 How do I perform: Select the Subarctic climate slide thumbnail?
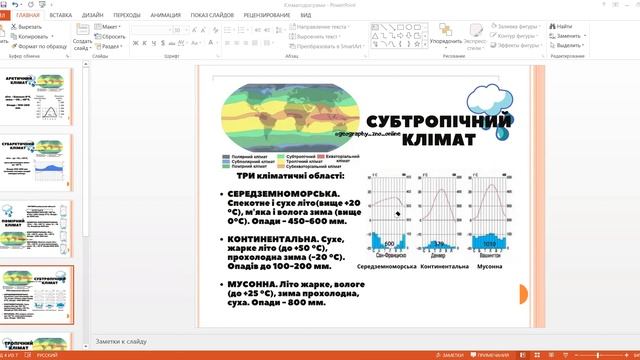click(x=36, y=162)
